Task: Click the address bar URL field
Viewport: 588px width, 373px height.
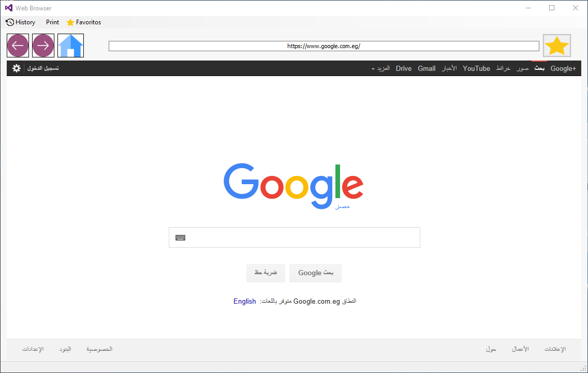Action: (324, 46)
